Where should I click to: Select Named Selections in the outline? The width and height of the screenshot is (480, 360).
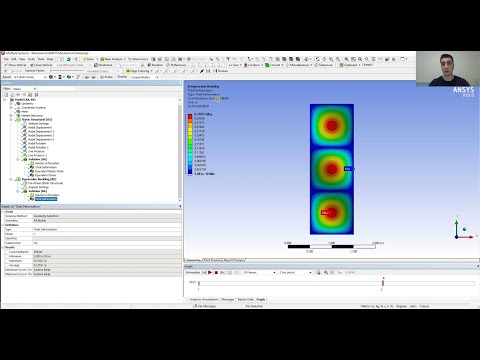32,116
